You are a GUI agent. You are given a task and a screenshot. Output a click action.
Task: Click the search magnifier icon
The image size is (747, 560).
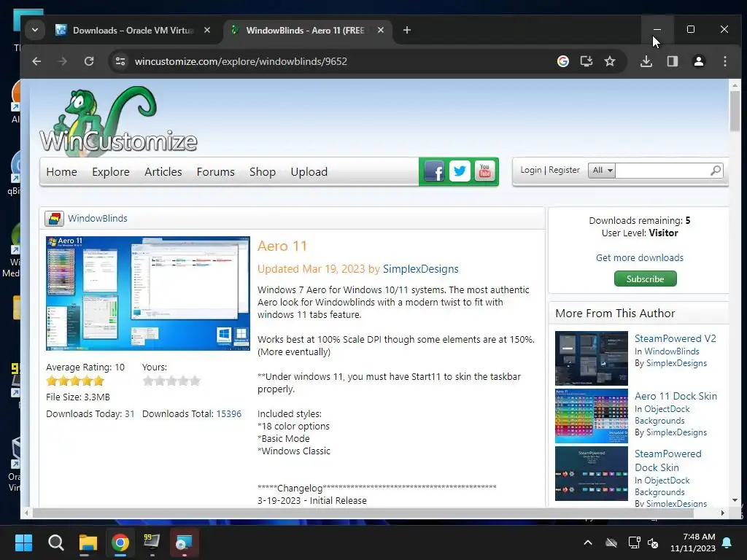click(x=715, y=171)
